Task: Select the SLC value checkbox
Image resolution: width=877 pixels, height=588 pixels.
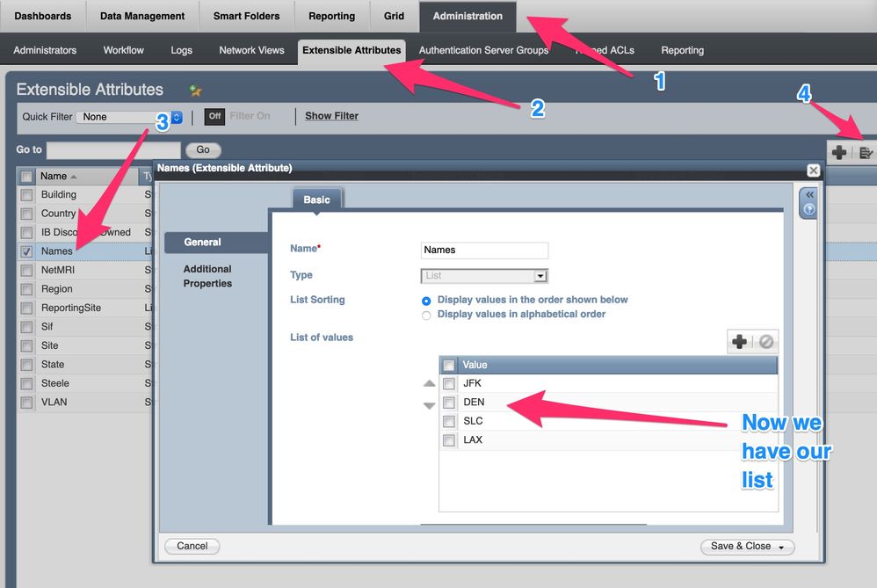Action: (448, 421)
